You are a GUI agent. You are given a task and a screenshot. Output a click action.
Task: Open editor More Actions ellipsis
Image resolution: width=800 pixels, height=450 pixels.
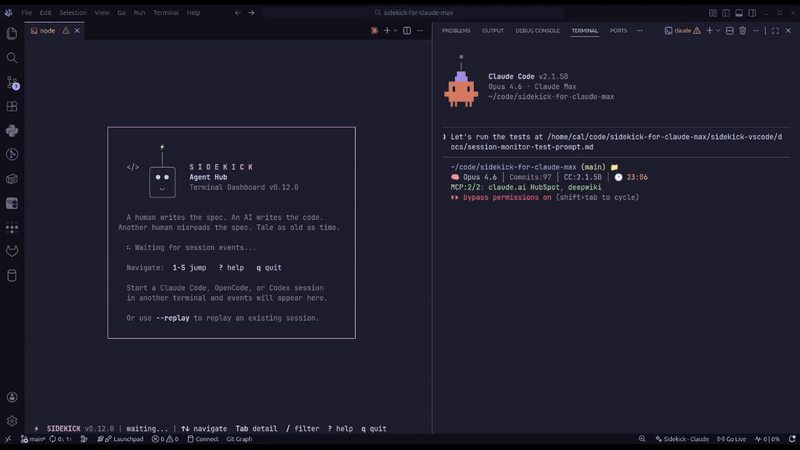[x=420, y=31]
